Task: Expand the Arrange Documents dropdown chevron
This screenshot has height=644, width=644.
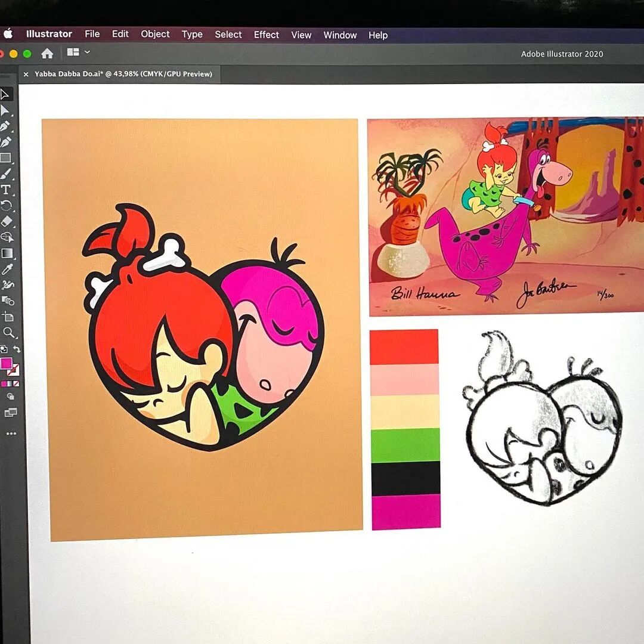Action: 87,52
